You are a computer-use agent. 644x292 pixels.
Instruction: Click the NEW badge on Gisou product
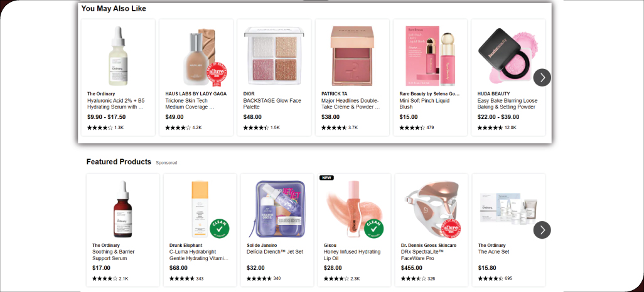coord(326,177)
